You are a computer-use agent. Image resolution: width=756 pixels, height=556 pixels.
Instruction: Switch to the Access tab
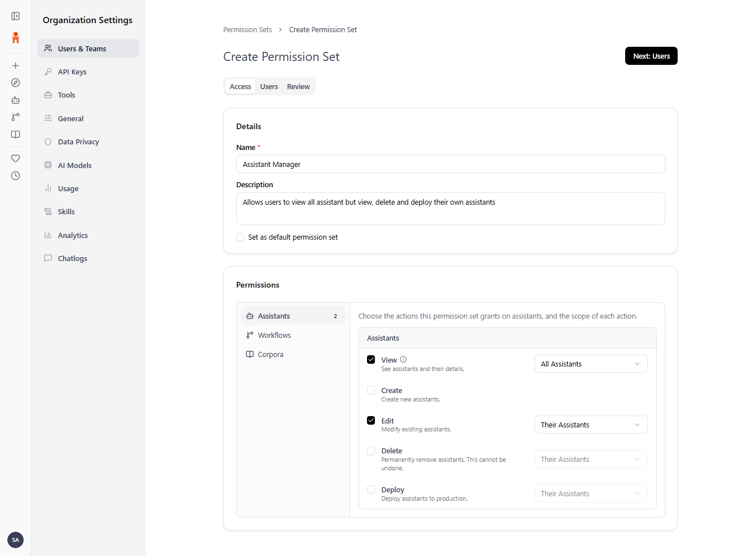[x=240, y=86]
